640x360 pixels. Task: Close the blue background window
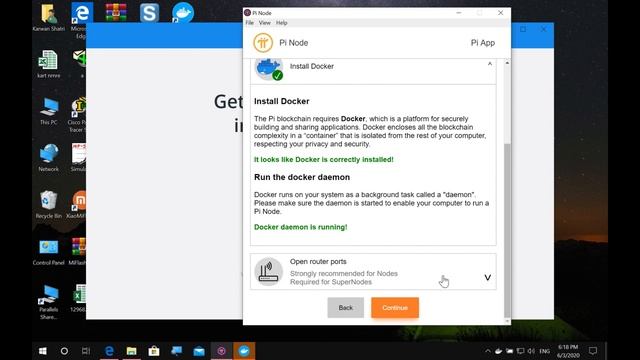coord(543,29)
